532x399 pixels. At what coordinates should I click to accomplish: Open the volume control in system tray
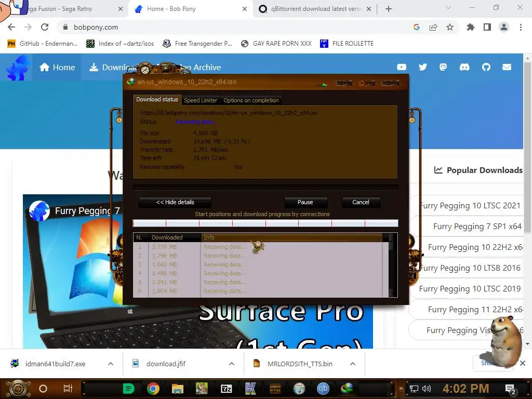click(x=427, y=389)
